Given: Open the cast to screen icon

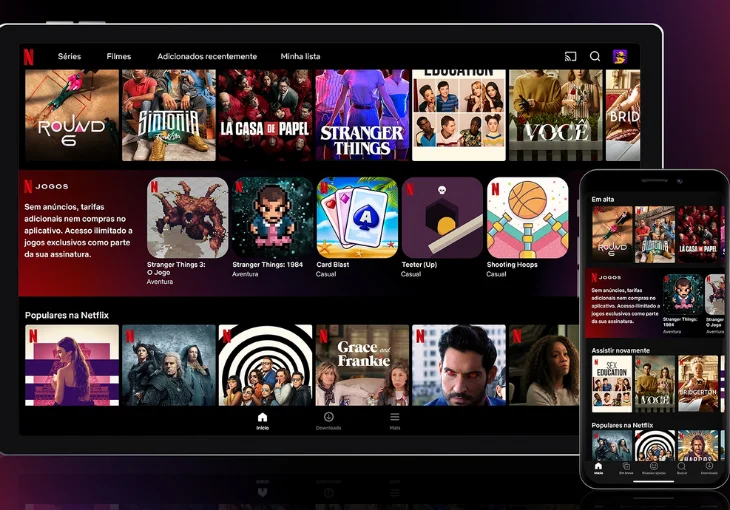Looking at the screenshot, I should 570,56.
